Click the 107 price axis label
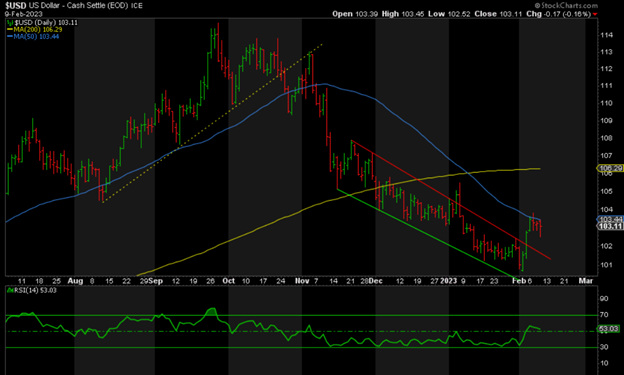This screenshot has width=624, height=375. [x=606, y=156]
